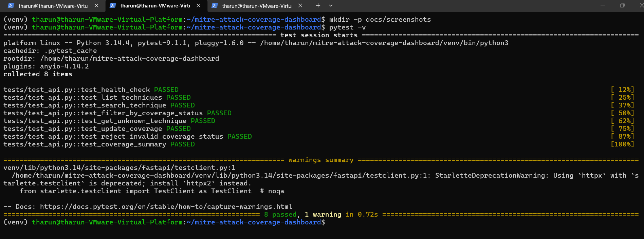
Task: Click the test_filter_by_coverage_status line
Action: [x=117, y=113]
